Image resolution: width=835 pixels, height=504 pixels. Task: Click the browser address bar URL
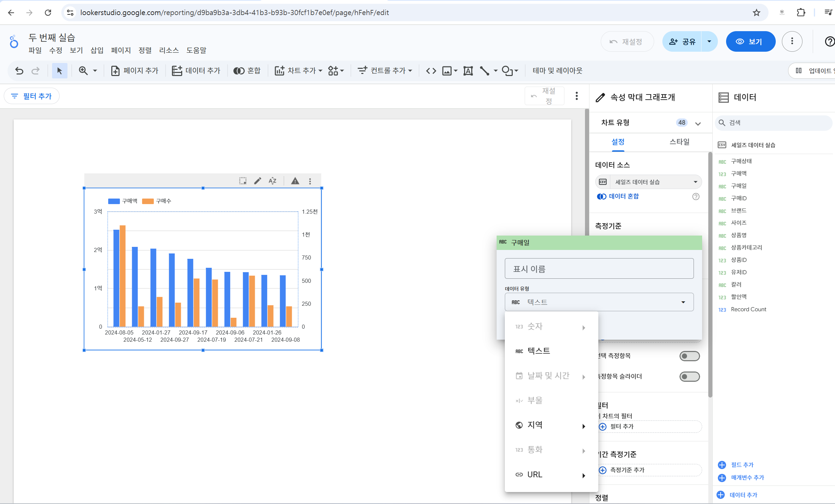click(x=234, y=13)
